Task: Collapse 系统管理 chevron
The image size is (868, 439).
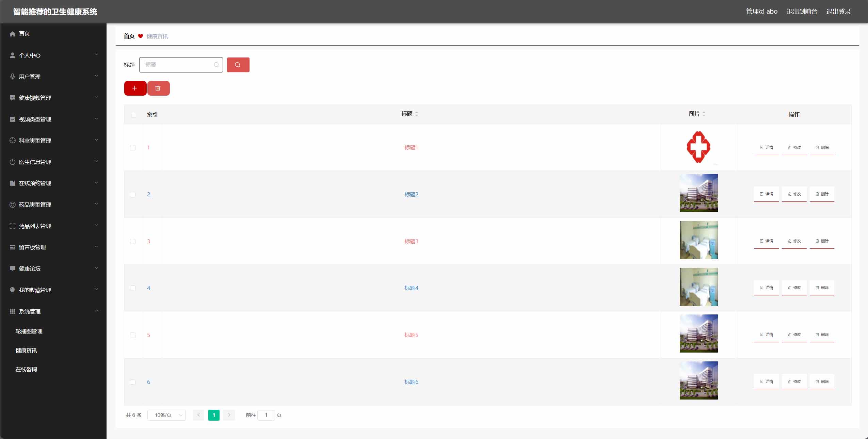Action: click(x=96, y=311)
